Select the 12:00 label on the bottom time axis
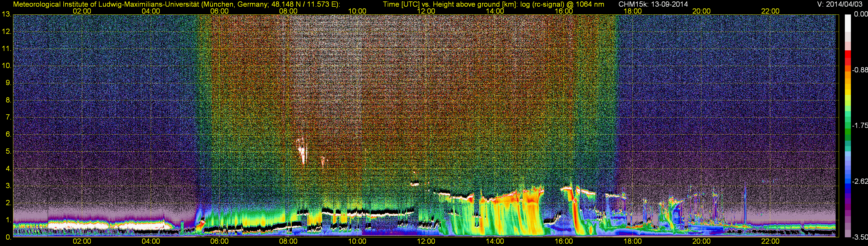Image resolution: width=868 pixels, height=246 pixels. pyautogui.click(x=426, y=241)
